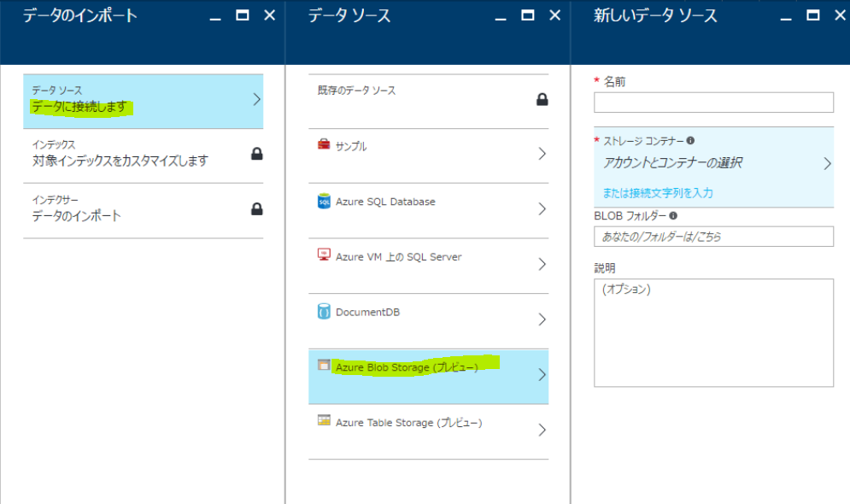Select Azure VM 上の SQL Server label
Screen dimensions: 850x504
[398, 257]
